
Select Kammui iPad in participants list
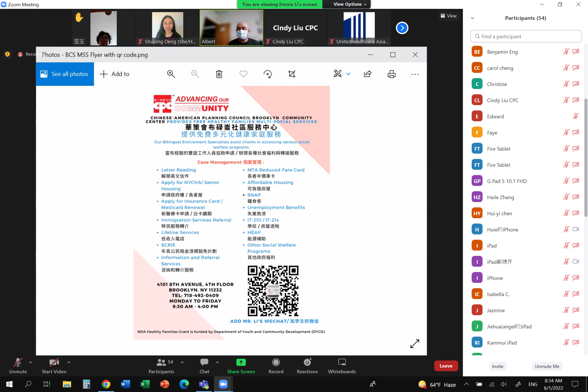coord(526,343)
